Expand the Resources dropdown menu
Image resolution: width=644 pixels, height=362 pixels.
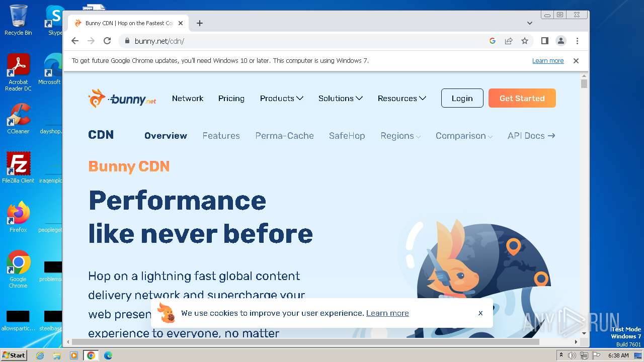pyautogui.click(x=402, y=99)
